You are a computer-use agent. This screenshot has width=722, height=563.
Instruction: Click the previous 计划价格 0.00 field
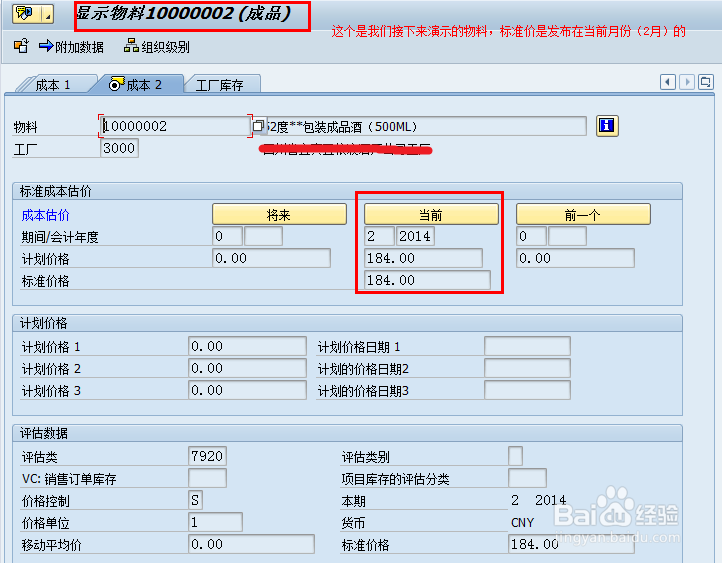pyautogui.click(x=575, y=258)
